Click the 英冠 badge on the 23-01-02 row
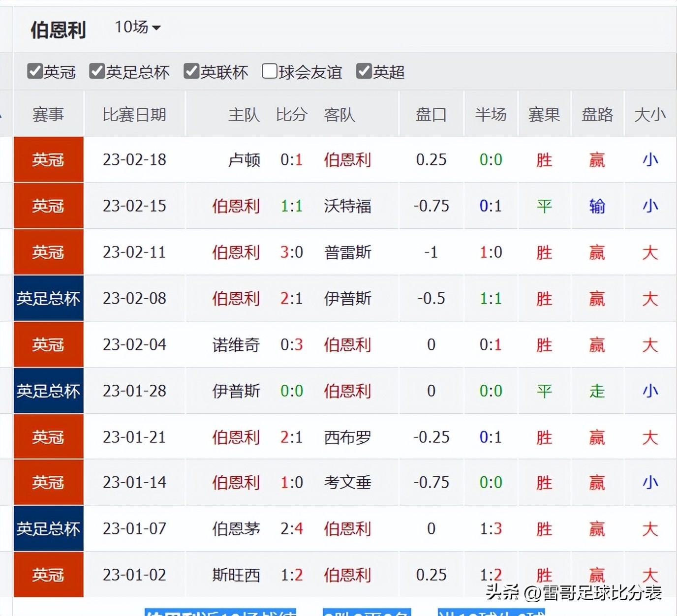This screenshot has width=677, height=616. pos(48,575)
